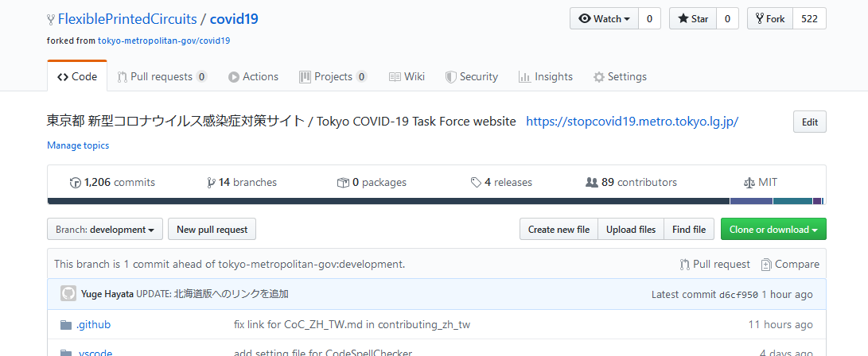Click the New pull request button

212,230
